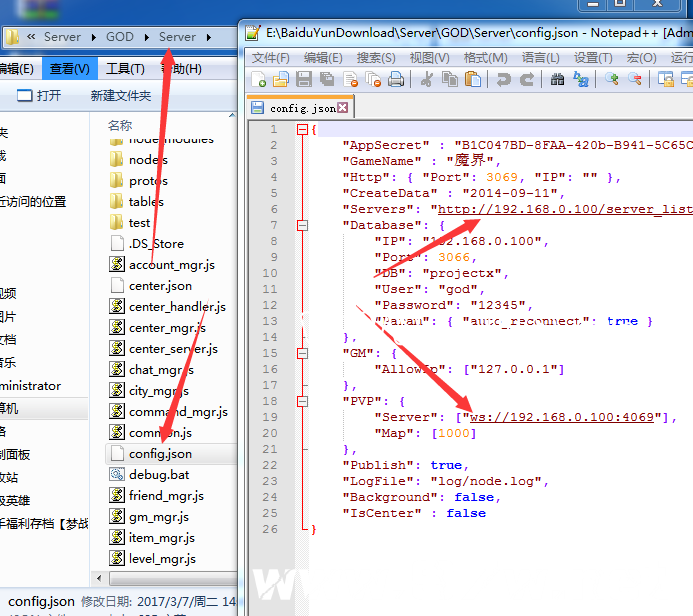The width and height of the screenshot is (693, 616).
Task: Click the Find binoculars icon
Action: click(557, 80)
